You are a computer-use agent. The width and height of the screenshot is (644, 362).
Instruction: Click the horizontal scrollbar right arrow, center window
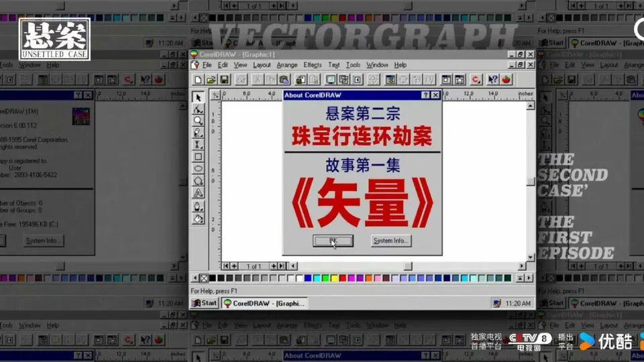pos(522,266)
